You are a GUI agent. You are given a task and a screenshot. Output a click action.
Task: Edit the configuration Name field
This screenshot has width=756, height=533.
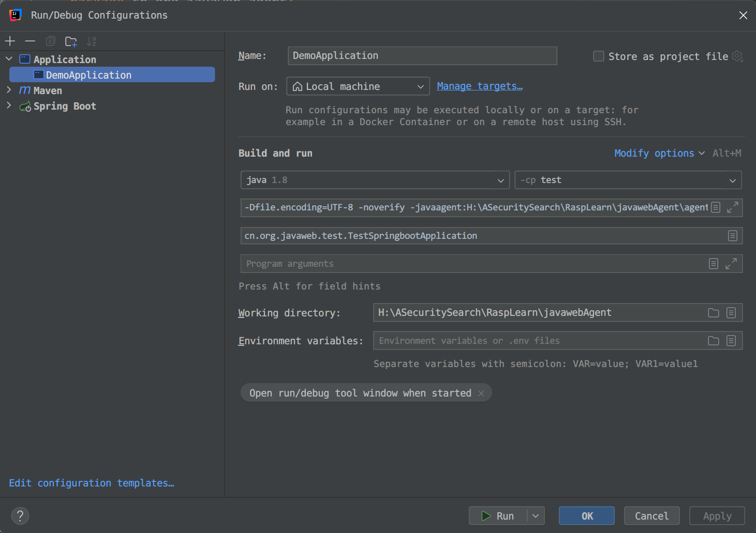[422, 56]
